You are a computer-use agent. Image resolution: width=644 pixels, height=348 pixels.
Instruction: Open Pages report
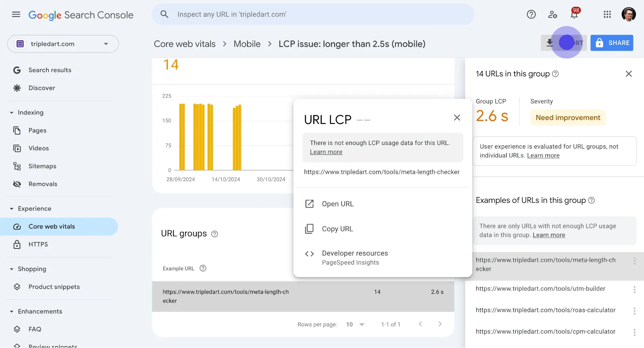pos(37,130)
